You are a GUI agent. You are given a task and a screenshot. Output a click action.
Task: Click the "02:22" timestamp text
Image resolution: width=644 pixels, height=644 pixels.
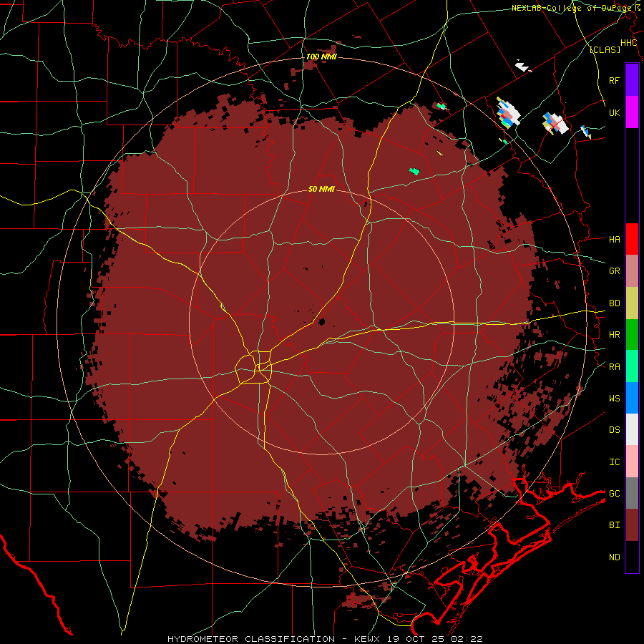(466, 639)
